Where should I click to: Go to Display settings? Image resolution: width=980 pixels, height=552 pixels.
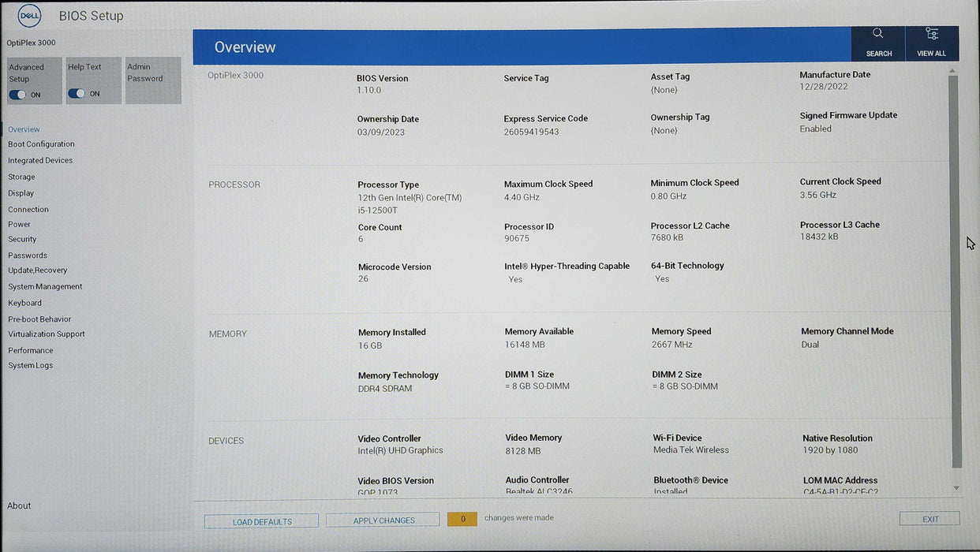[x=21, y=193]
